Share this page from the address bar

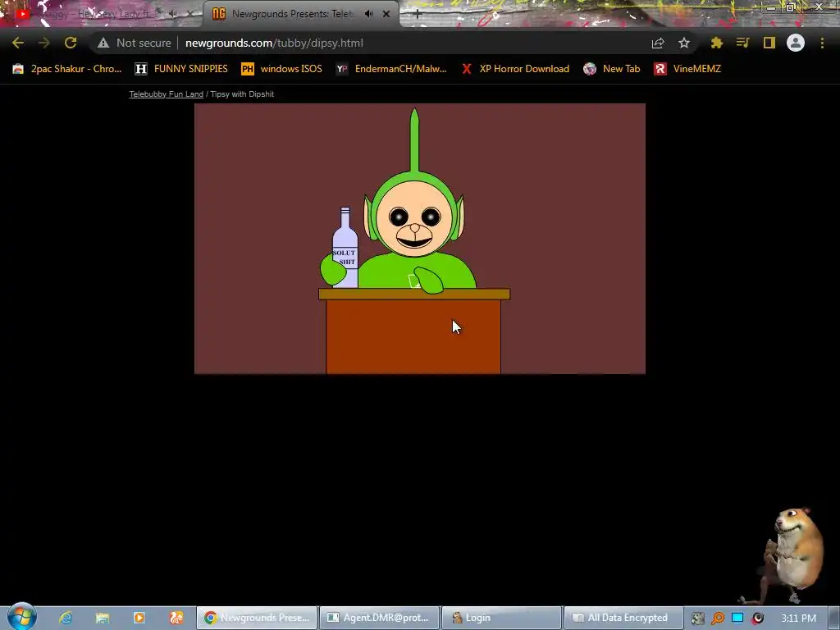[x=658, y=43]
